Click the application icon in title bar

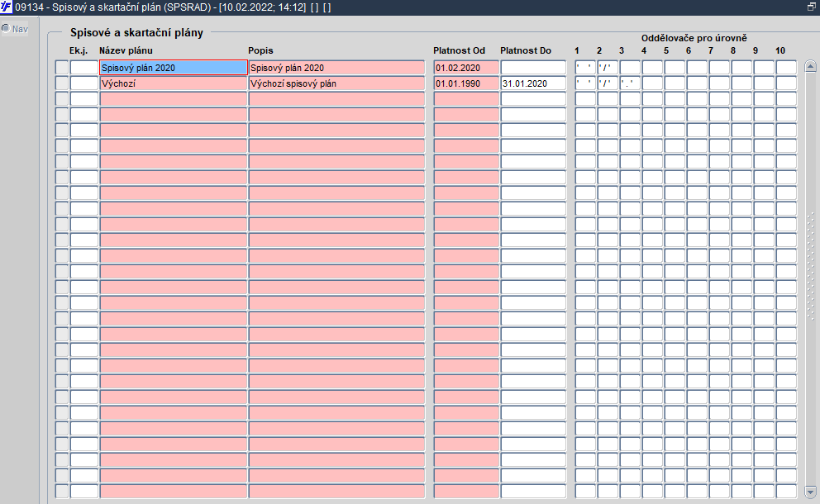pyautogui.click(x=6, y=7)
